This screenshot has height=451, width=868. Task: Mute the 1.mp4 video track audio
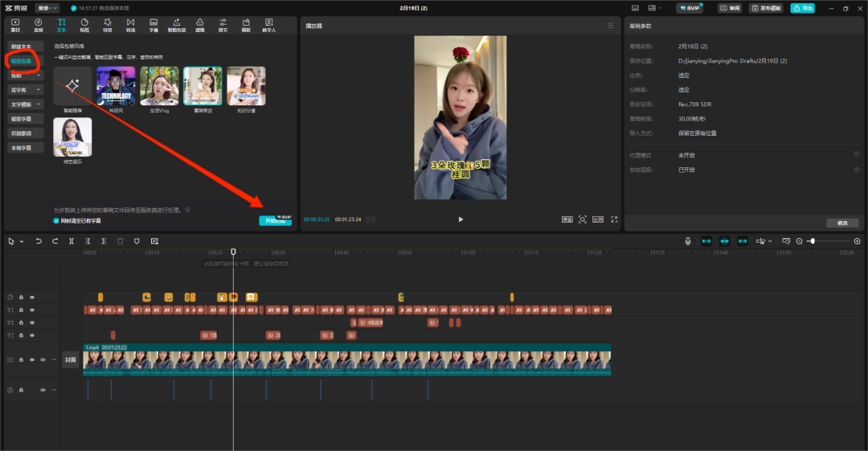click(x=43, y=360)
